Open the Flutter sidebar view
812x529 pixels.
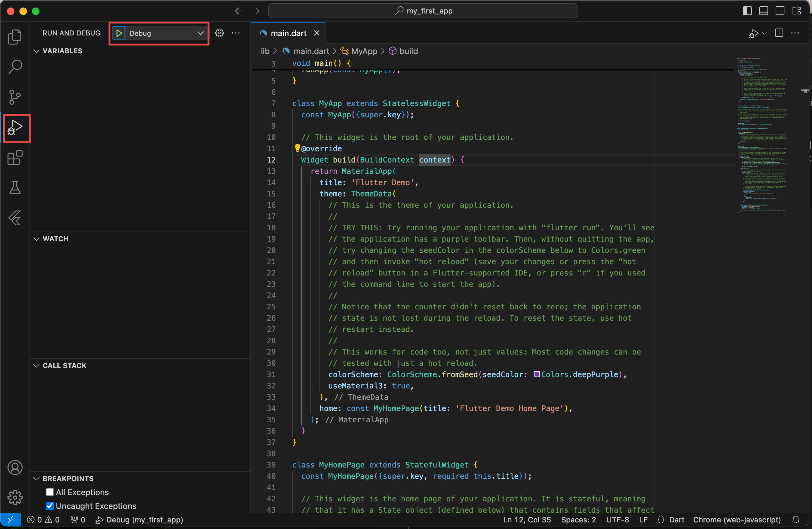(x=15, y=218)
